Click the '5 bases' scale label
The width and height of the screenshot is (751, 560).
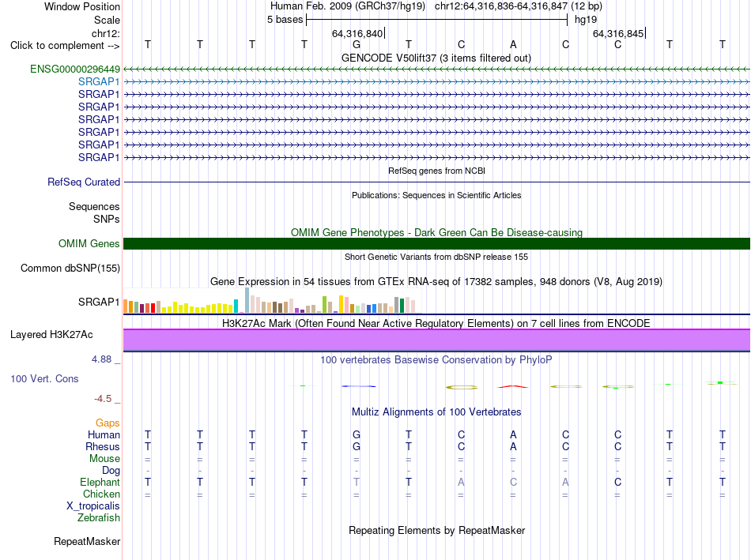click(285, 20)
